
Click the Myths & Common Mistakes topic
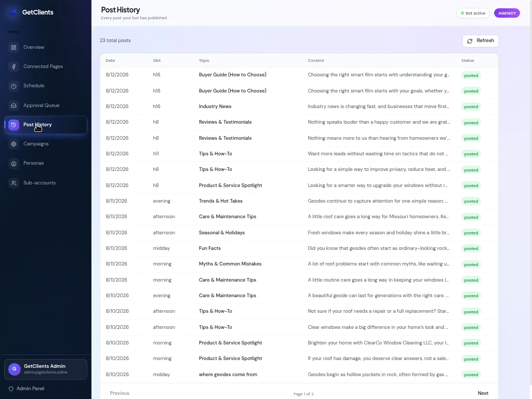(230, 264)
